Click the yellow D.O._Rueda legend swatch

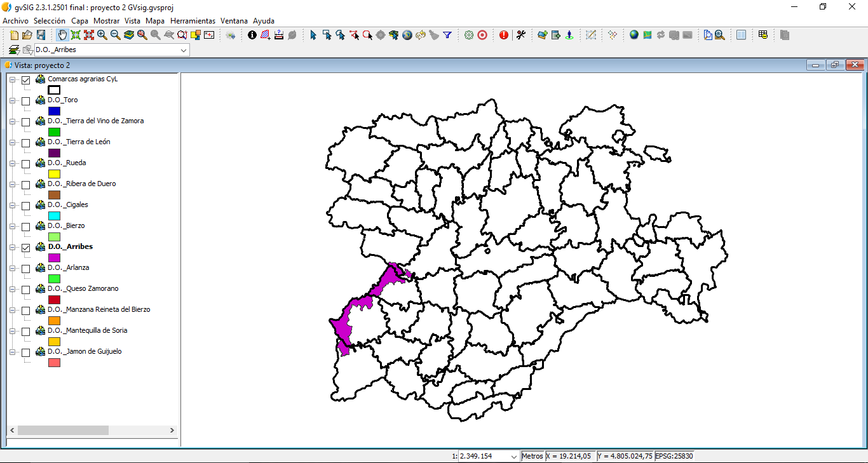[54, 174]
